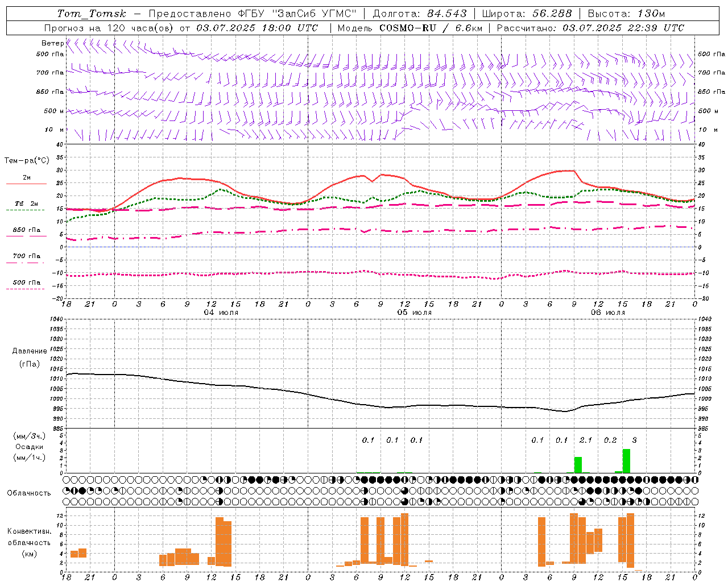The image size is (728, 582).
Task: Click the Осадки precipitation label
Action: [x=30, y=447]
